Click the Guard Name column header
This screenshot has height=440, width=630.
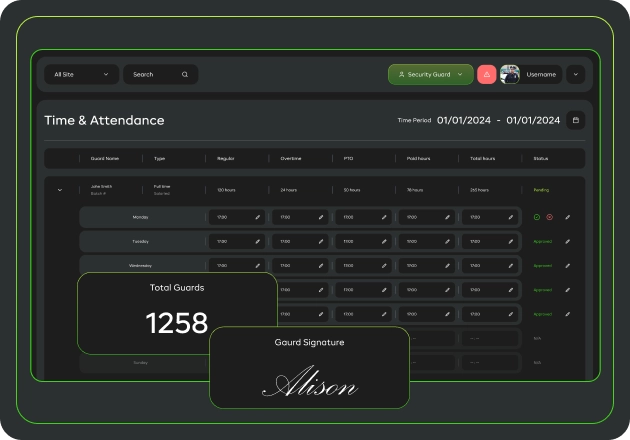click(105, 158)
